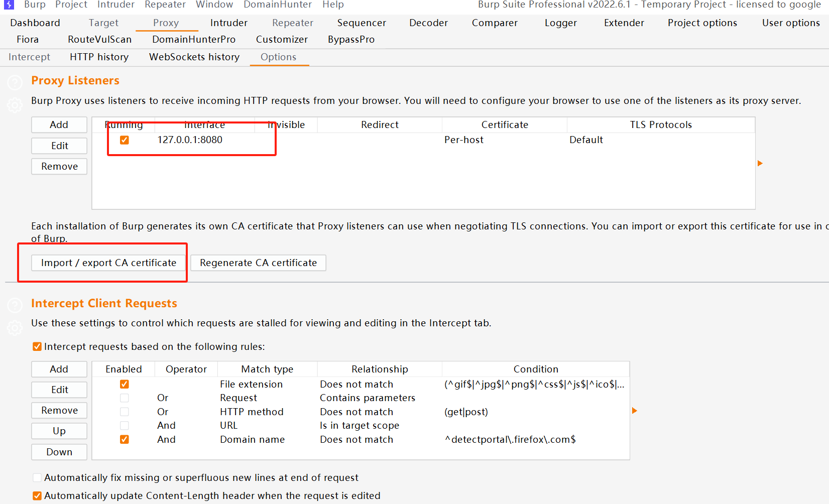Switch to the Intercept sub-tab
Image resolution: width=829 pixels, height=504 pixels.
tap(29, 57)
